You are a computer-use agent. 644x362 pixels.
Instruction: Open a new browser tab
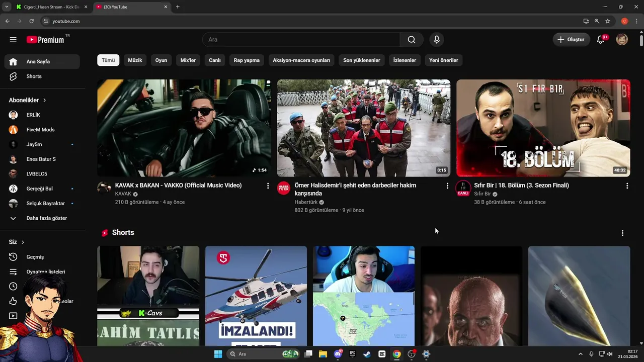click(178, 7)
